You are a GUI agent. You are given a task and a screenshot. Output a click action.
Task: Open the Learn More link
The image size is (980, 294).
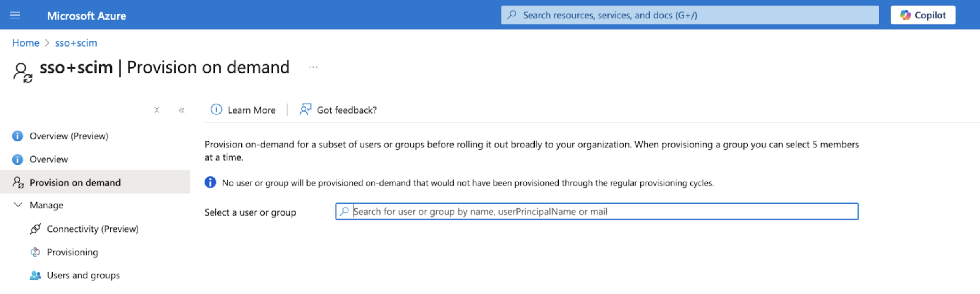click(x=251, y=110)
